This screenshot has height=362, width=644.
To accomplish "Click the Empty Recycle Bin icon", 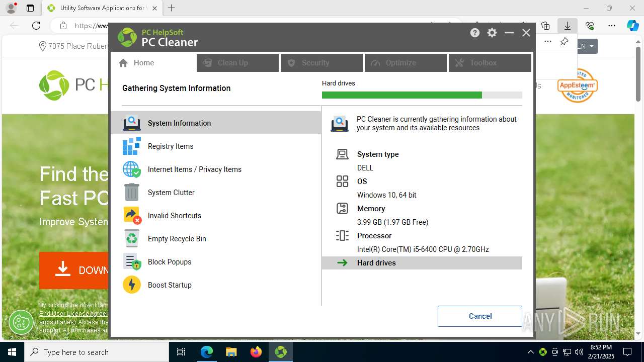I will pyautogui.click(x=132, y=238).
